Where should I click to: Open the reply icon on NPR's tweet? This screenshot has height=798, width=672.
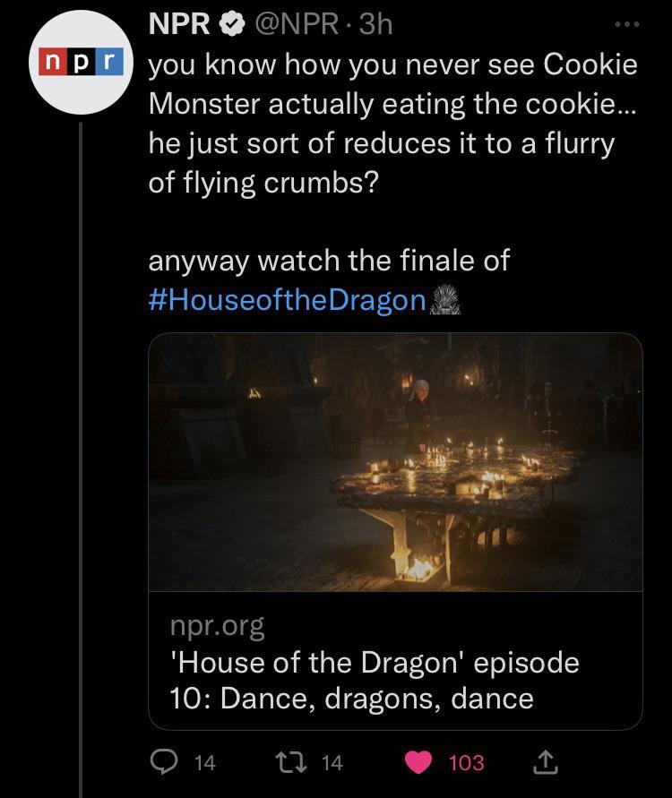click(163, 763)
